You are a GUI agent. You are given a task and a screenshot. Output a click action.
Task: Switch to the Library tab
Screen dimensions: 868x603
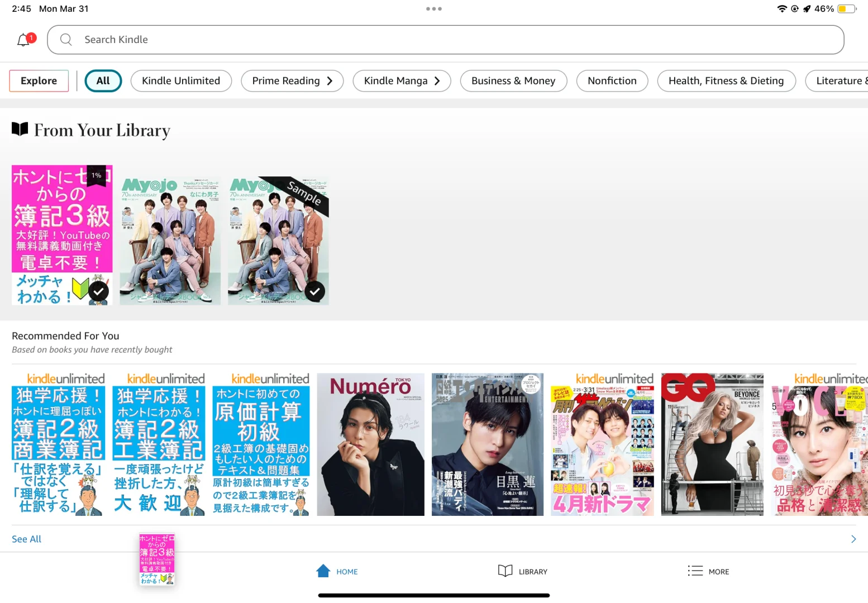[x=522, y=571]
